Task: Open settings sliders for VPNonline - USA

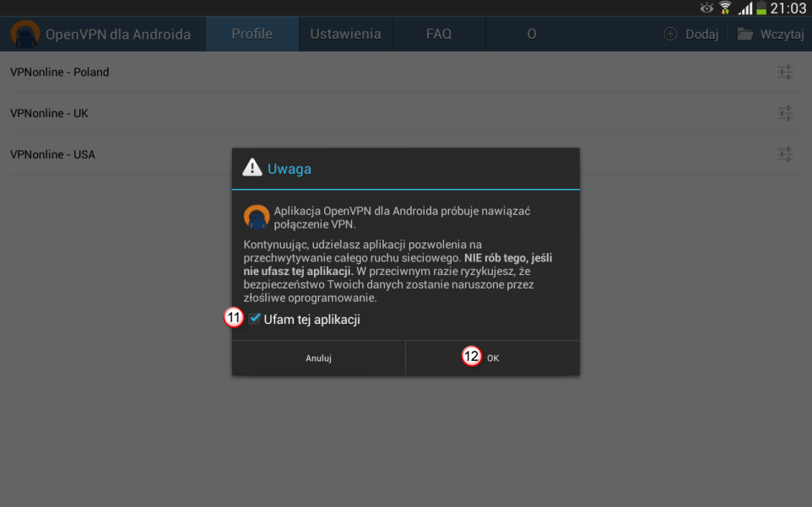Action: (x=785, y=154)
